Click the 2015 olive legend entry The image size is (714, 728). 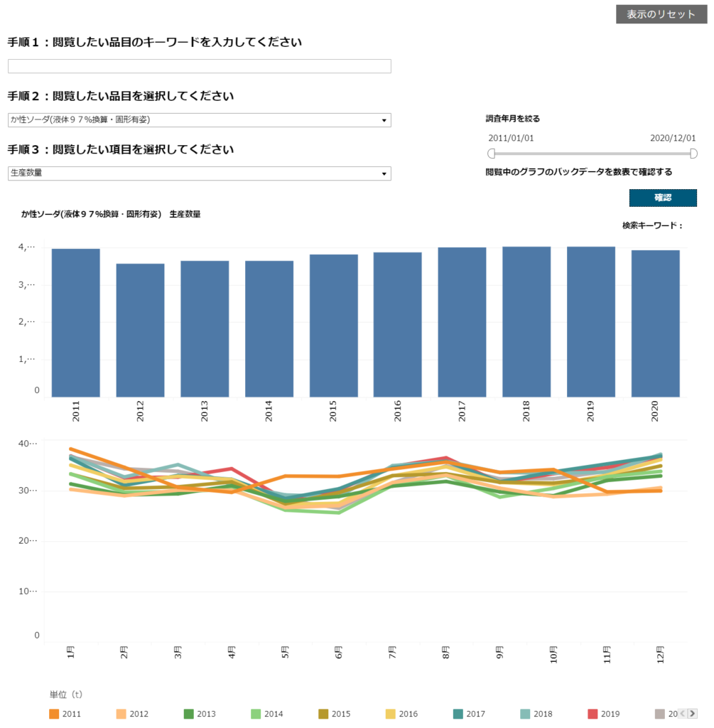pyautogui.click(x=334, y=714)
